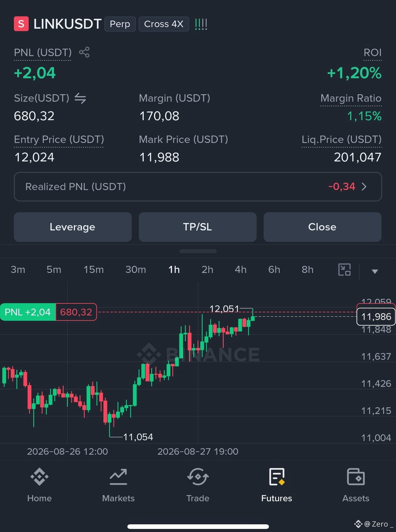Go to Home using the Binance logo icon

point(39,477)
